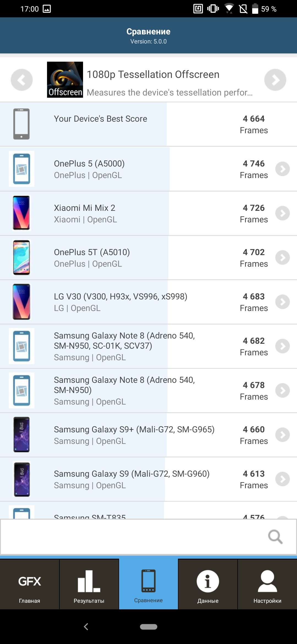The width and height of the screenshot is (297, 644).
Task: Tap the search input field
Action: pos(132,537)
